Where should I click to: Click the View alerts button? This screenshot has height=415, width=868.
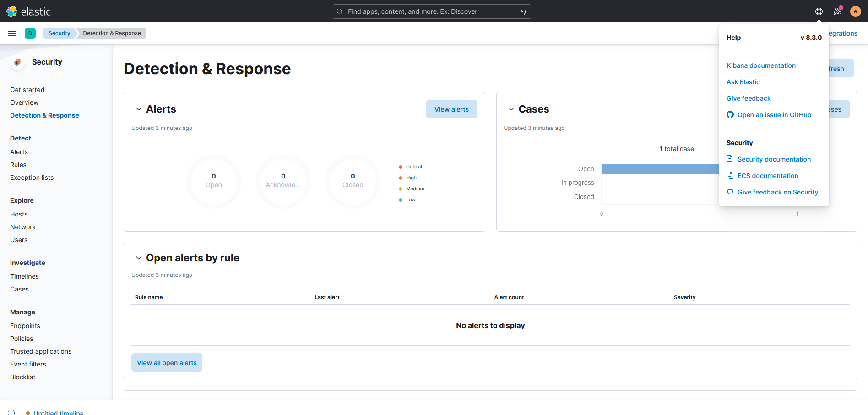coord(452,109)
